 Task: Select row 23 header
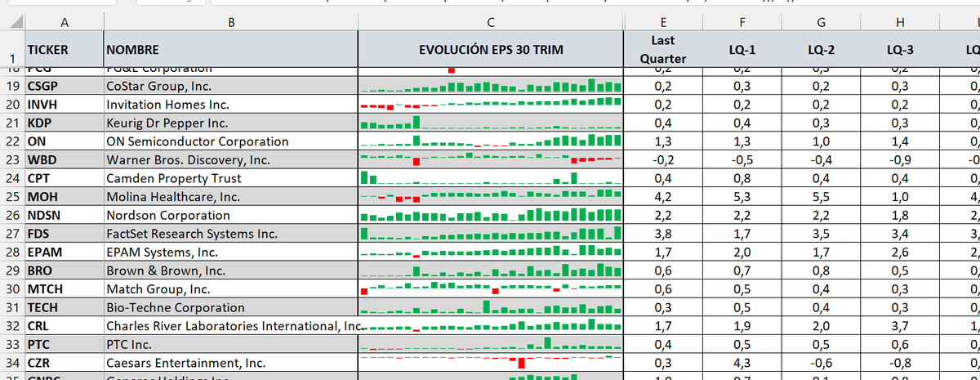(x=12, y=159)
